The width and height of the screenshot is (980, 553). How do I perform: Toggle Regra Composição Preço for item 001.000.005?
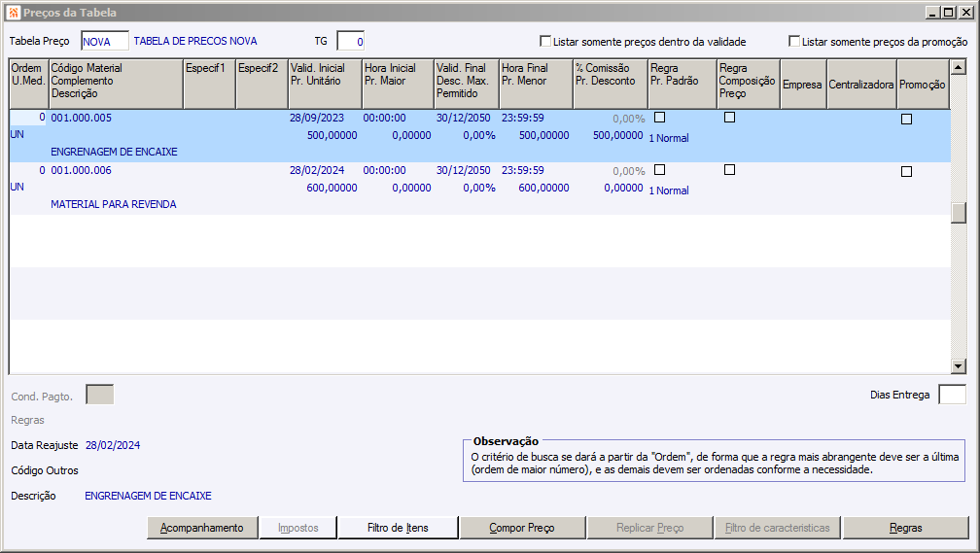[729, 118]
